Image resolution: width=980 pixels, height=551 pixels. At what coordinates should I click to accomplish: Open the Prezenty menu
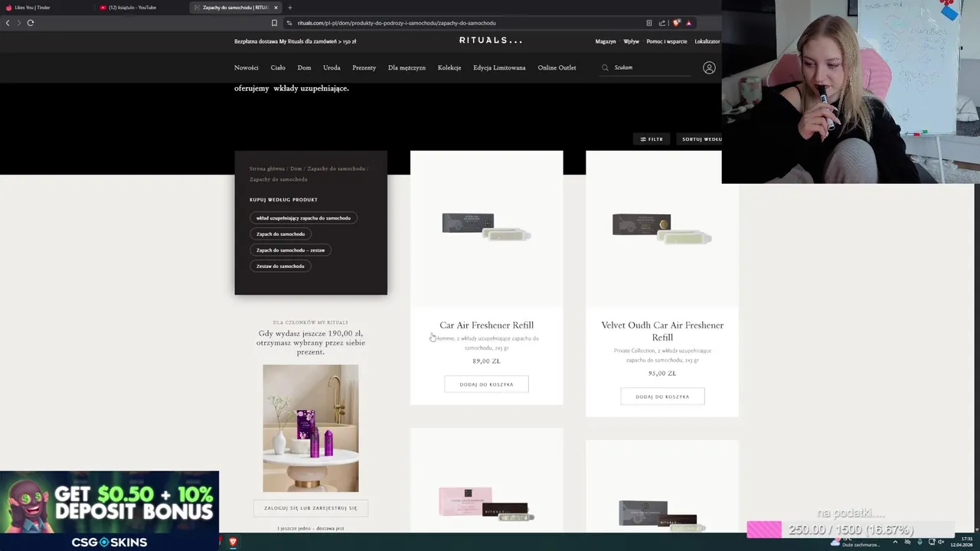click(x=364, y=67)
